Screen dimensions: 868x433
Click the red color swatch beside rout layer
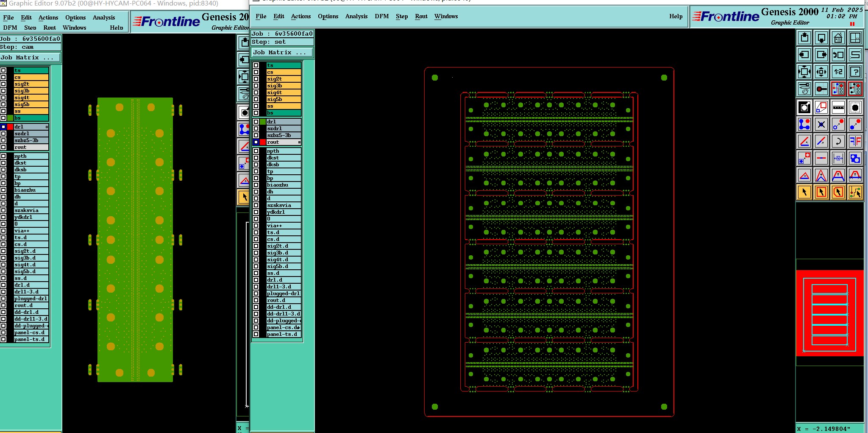click(x=263, y=142)
